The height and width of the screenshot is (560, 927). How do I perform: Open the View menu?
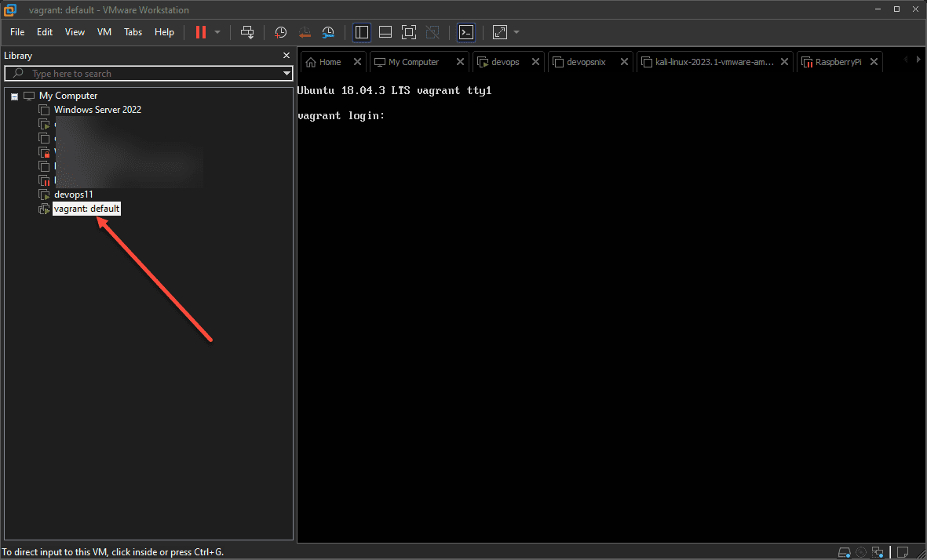(x=75, y=32)
